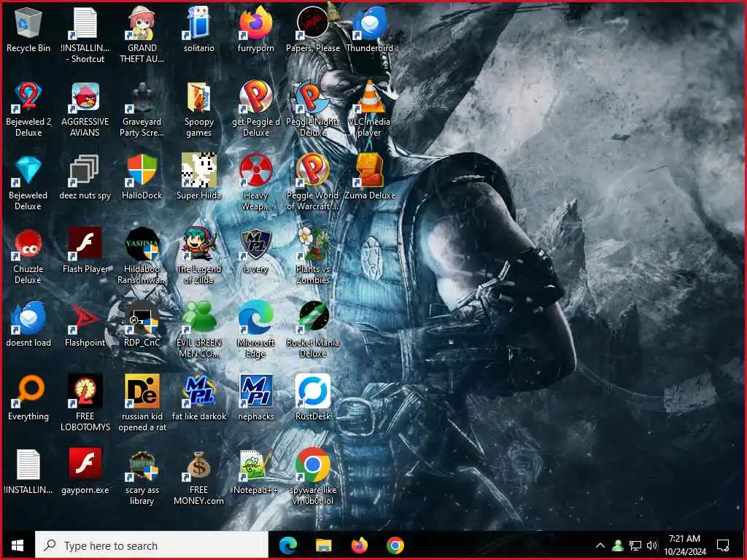Open Microsoft Edge from the taskbar
The height and width of the screenshot is (560, 747).
point(287,545)
